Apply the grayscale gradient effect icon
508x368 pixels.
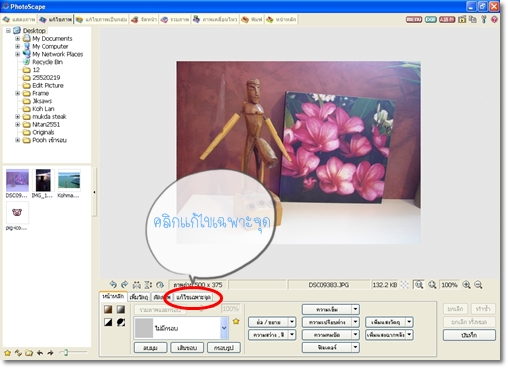tap(121, 309)
